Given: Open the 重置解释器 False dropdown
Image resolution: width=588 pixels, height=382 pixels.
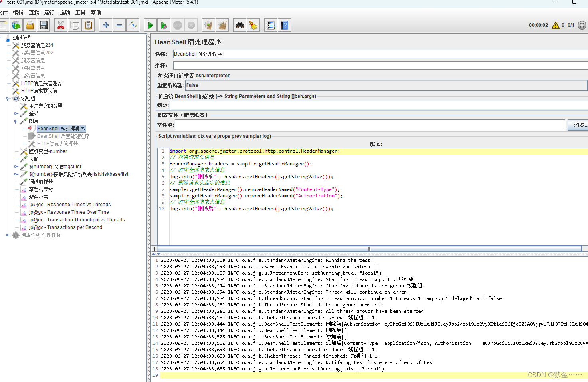Looking at the screenshot, I should (386, 85).
